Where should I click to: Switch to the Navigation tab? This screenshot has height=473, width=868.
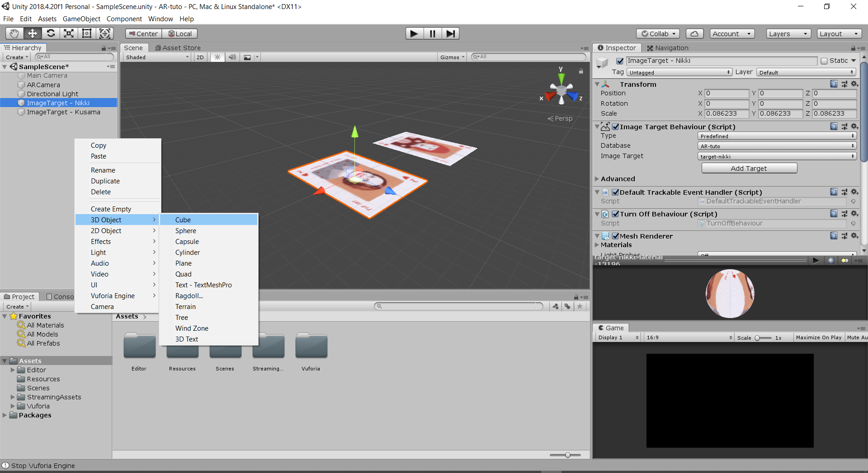[667, 48]
